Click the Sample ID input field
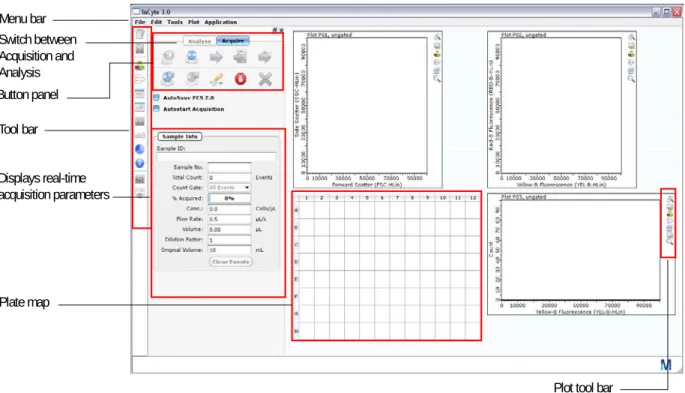Screen dimensions: 685x393 coord(216,156)
